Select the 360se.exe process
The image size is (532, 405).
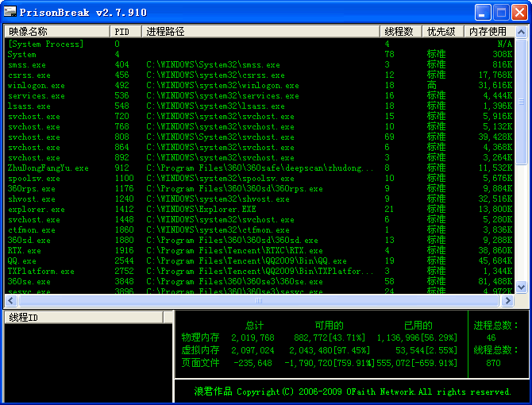(260, 282)
